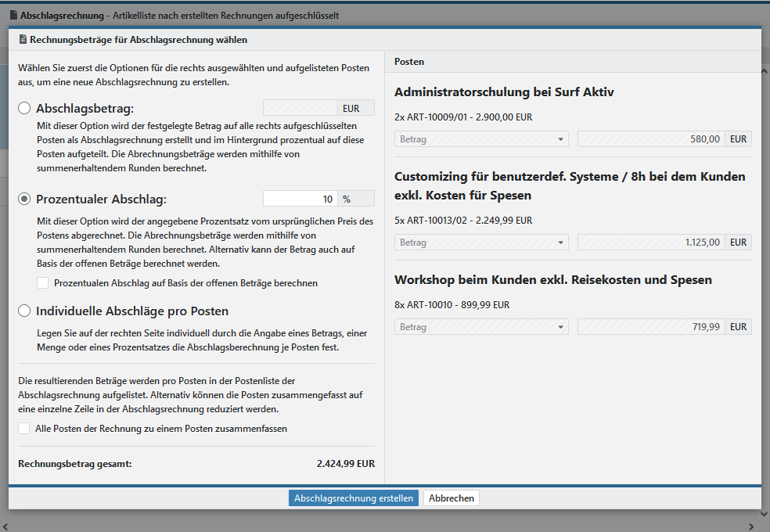Enable calculation based on offenen Beträge checkbox
The width and height of the screenshot is (770, 532).
tap(43, 282)
